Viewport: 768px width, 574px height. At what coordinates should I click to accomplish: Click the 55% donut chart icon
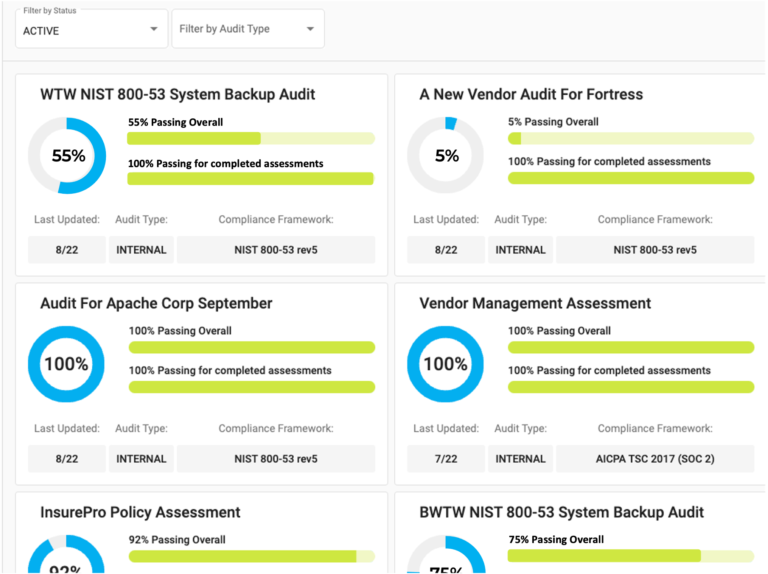click(67, 156)
